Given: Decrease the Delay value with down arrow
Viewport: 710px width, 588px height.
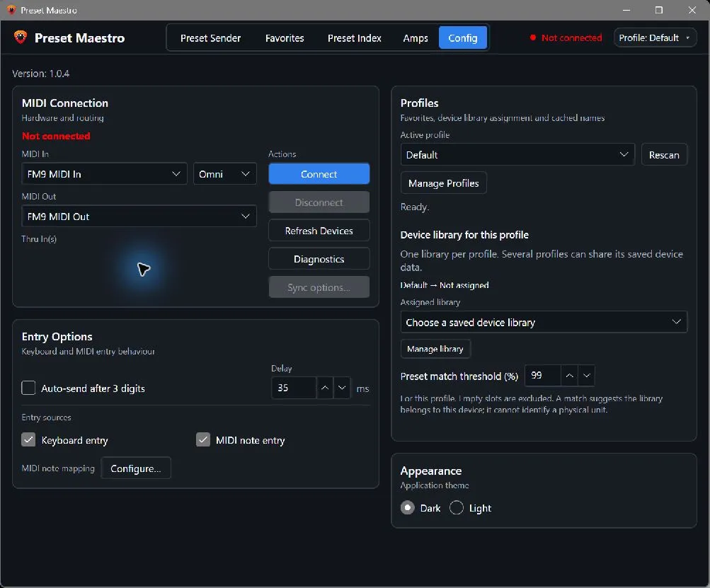Looking at the screenshot, I should tap(342, 388).
